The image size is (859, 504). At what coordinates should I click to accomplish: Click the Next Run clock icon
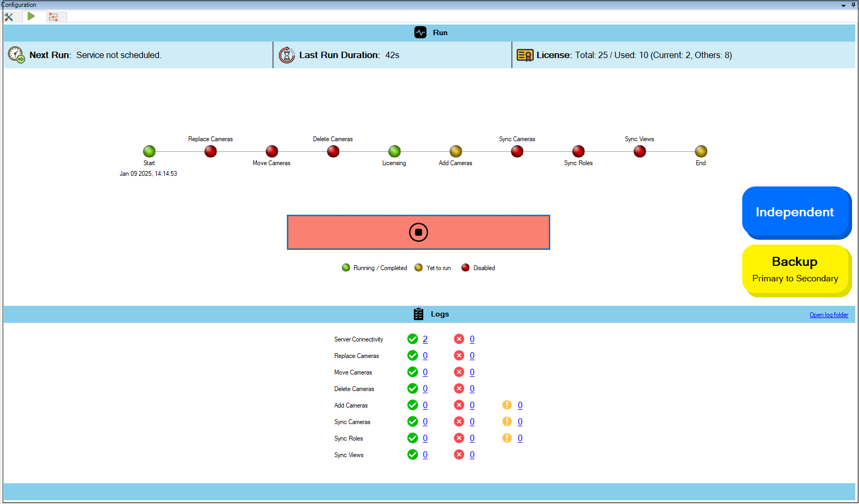coord(16,55)
